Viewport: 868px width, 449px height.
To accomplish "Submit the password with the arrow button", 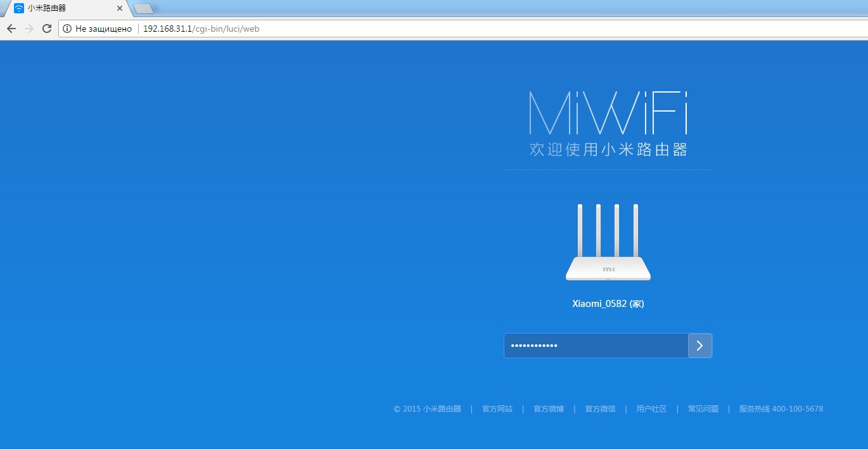I will point(700,346).
